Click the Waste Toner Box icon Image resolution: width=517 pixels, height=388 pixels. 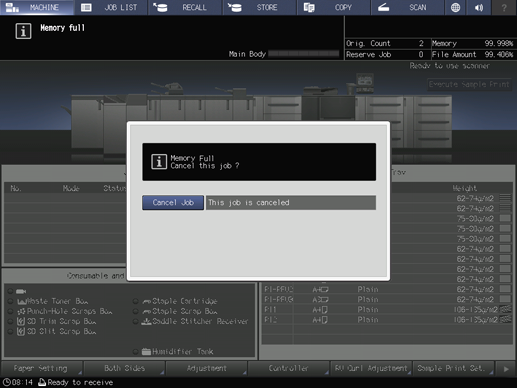click(x=22, y=302)
